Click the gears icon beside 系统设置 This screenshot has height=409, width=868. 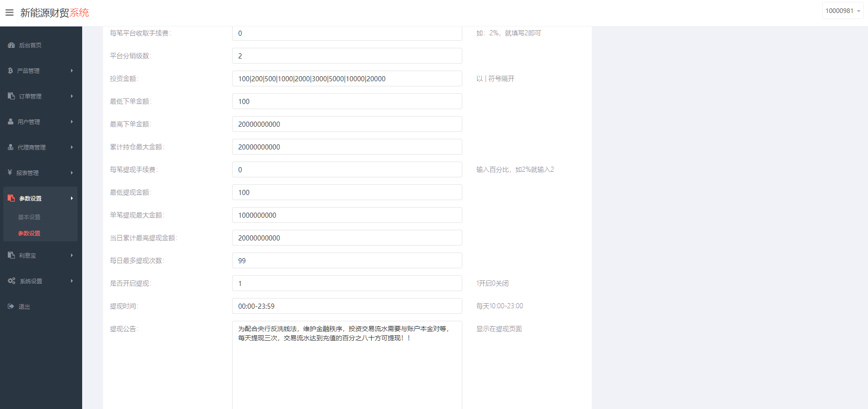(12, 281)
